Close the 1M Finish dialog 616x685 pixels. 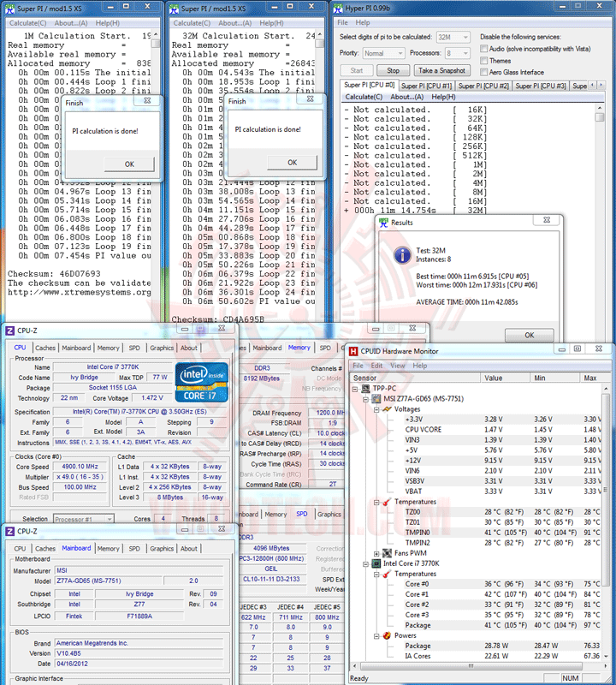(x=147, y=100)
